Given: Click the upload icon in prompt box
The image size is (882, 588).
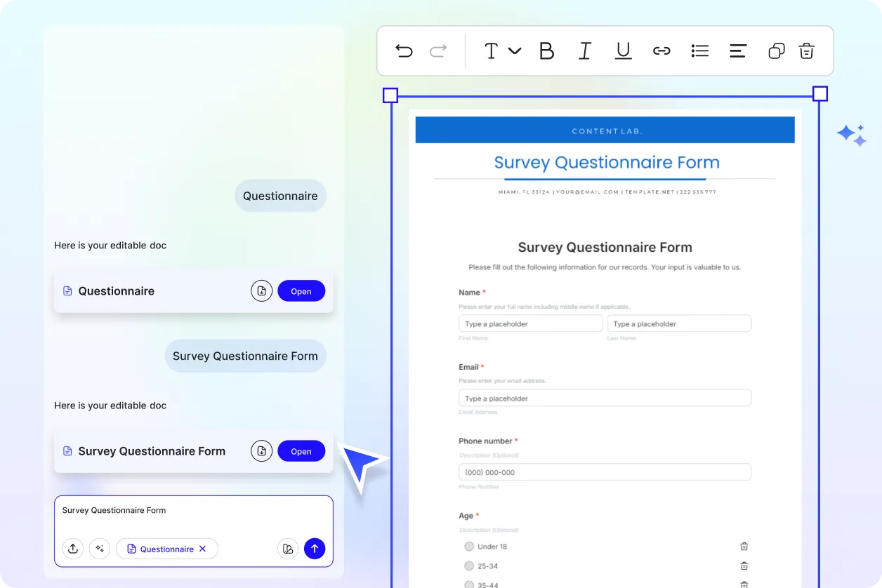Looking at the screenshot, I should point(73,549).
